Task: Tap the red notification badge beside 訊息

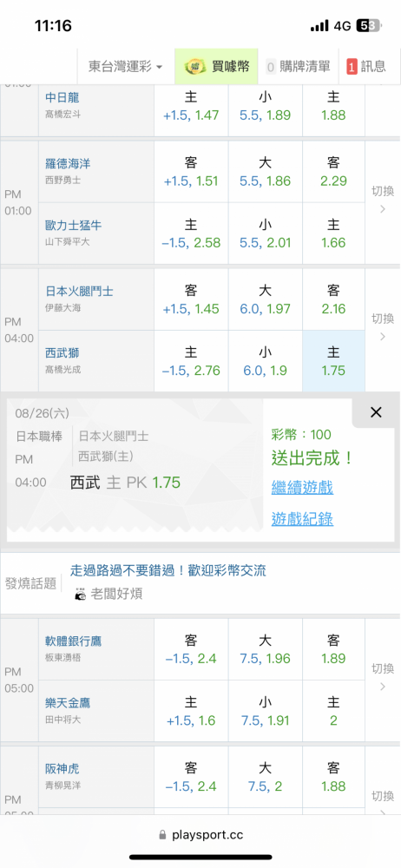Action: coord(352,67)
